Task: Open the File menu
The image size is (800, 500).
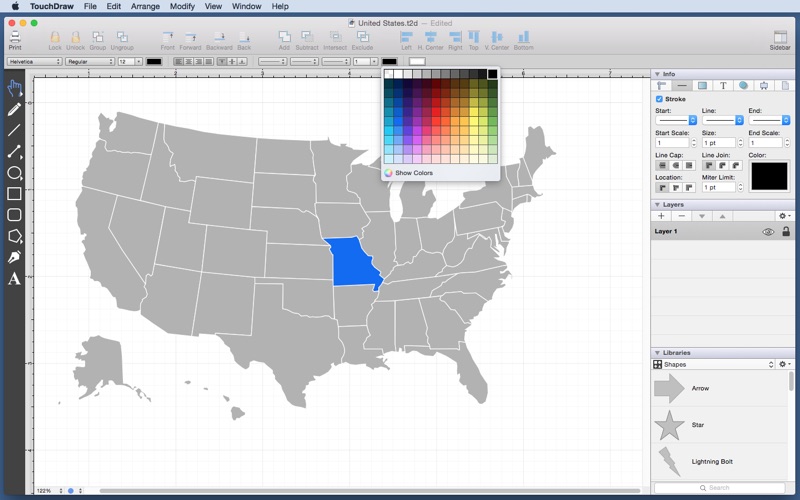Action: coord(90,6)
